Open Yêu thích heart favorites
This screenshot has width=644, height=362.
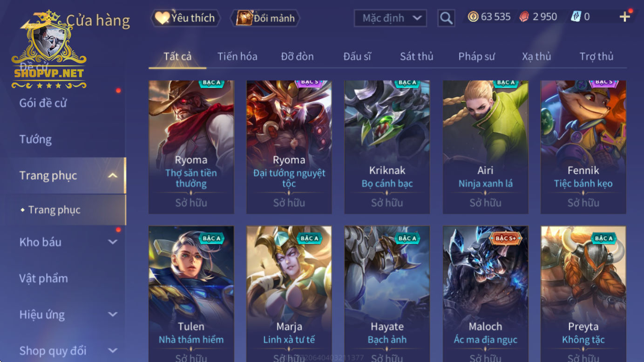(x=185, y=18)
